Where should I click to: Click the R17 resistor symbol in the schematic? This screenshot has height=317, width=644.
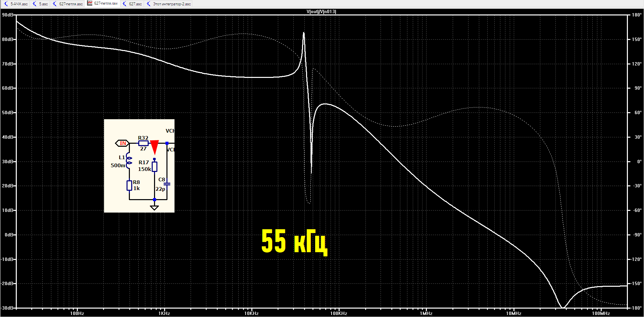pos(154,167)
